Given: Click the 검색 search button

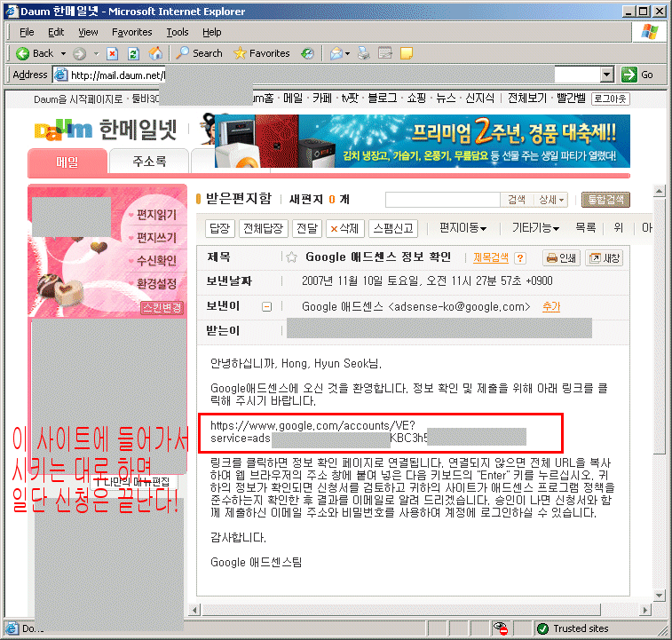Looking at the screenshot, I should click(x=517, y=200).
